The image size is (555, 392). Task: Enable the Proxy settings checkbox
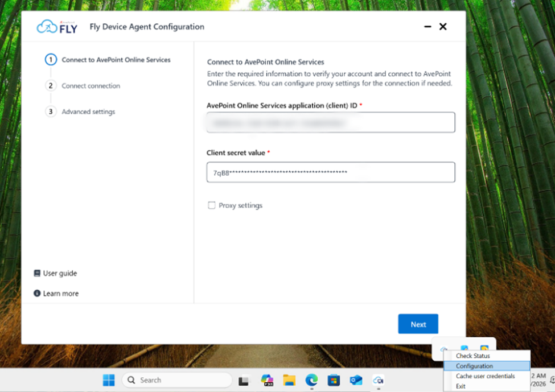[212, 205]
